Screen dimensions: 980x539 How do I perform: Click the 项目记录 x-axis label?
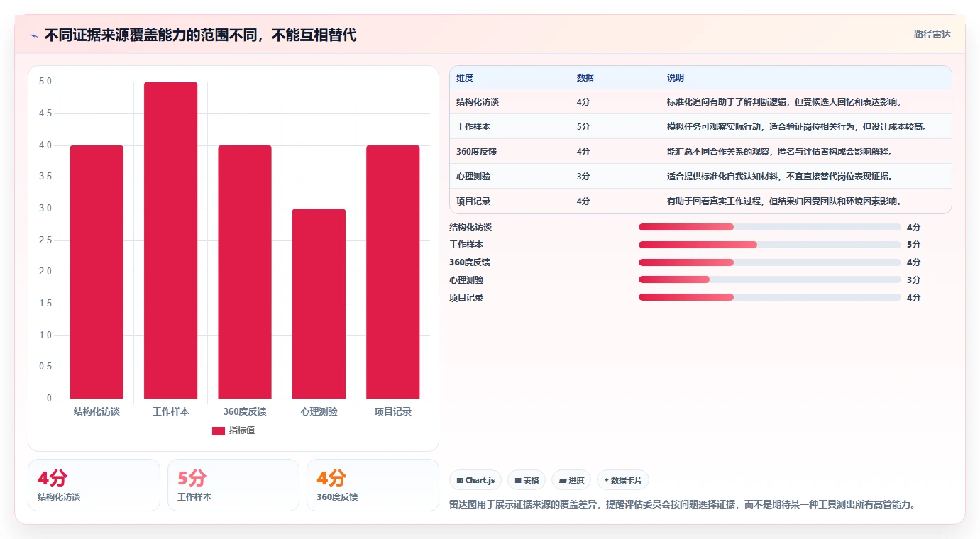click(393, 412)
